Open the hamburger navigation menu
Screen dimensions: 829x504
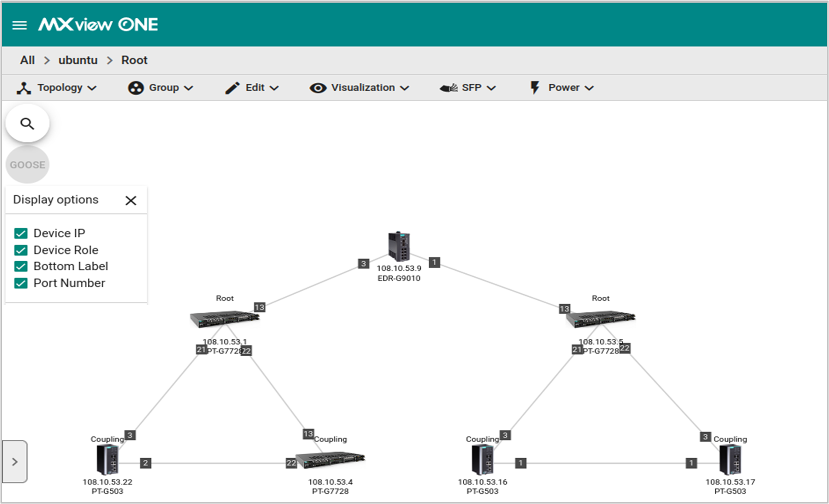pos(19,25)
